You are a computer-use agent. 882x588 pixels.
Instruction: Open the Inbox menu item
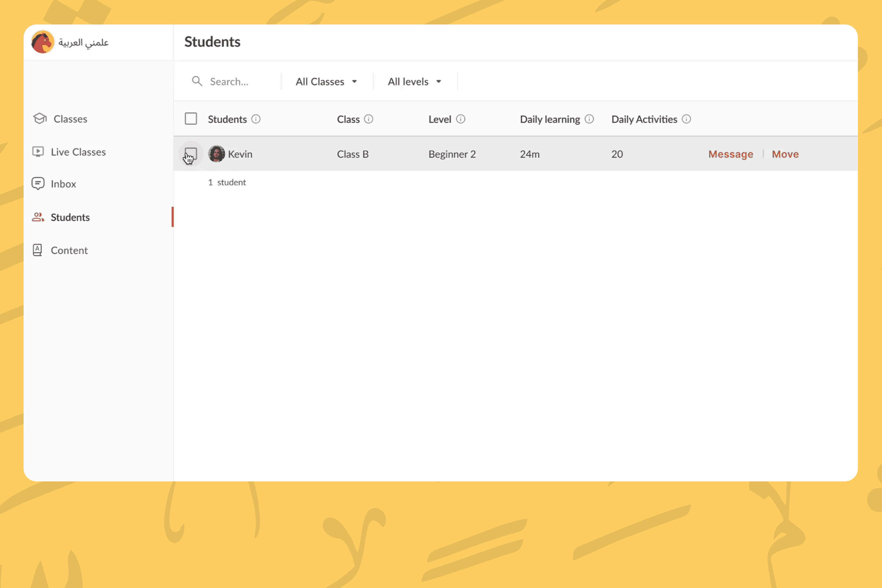coord(63,184)
